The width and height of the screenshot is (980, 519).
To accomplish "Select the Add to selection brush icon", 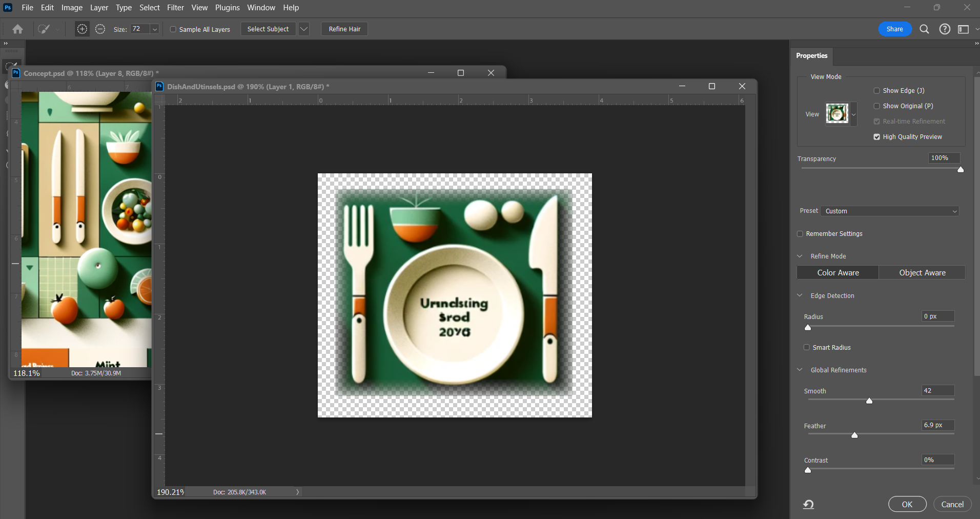I will 82,29.
